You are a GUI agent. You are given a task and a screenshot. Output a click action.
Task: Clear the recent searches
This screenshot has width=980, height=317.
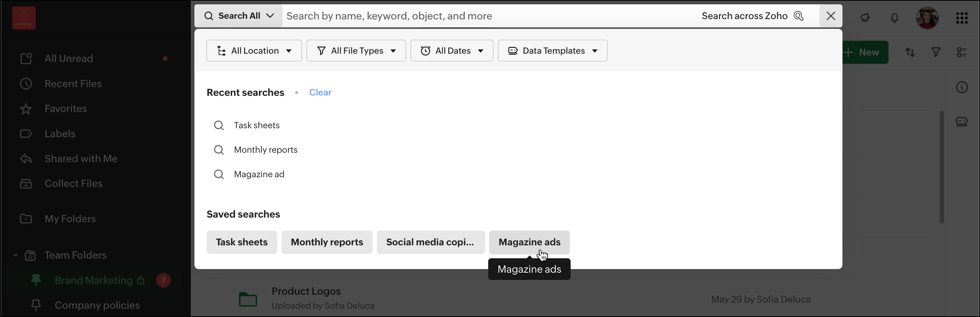pos(320,93)
